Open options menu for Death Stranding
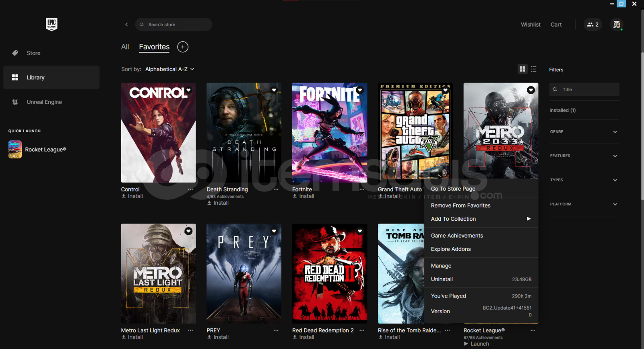644x349 pixels. pyautogui.click(x=276, y=189)
